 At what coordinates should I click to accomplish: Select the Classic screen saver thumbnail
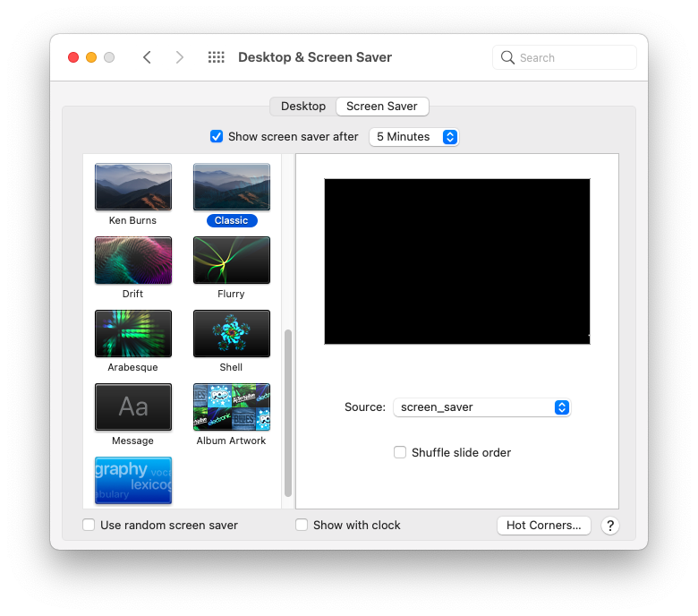[232, 186]
